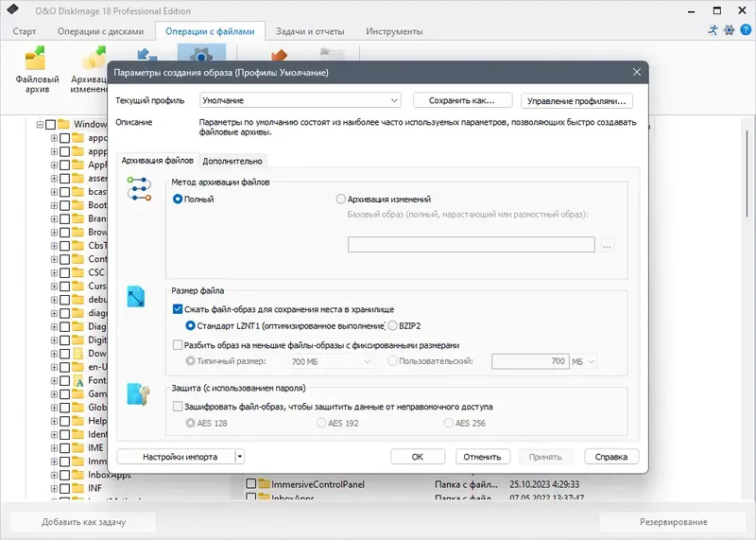Open the settings gear icon in title area
The width and height of the screenshot is (756, 540).
[x=729, y=30]
